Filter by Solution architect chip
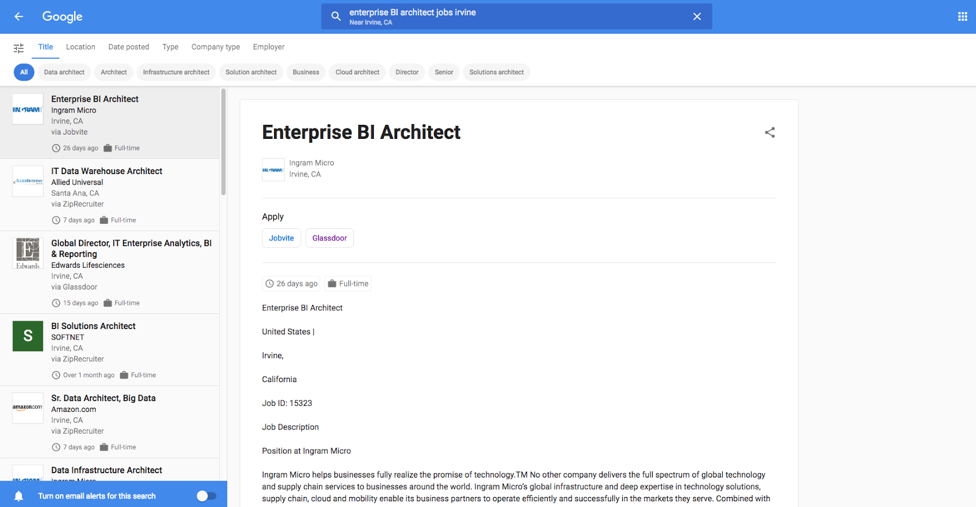 tap(251, 72)
